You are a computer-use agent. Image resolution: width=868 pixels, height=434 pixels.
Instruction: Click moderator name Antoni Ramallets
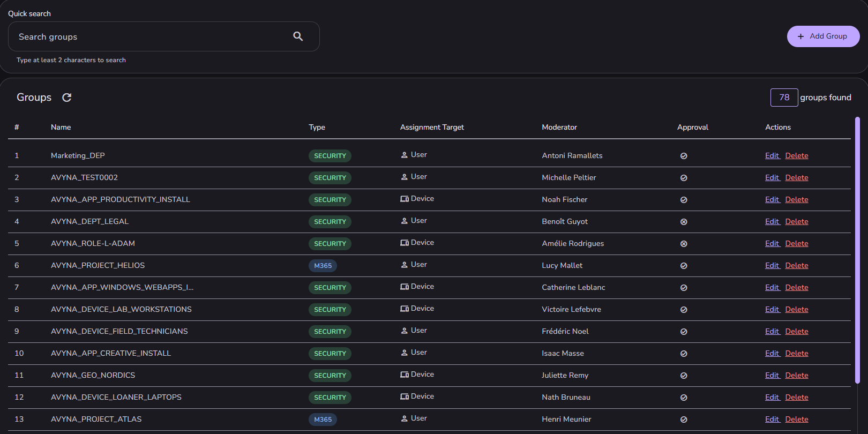[x=572, y=155]
